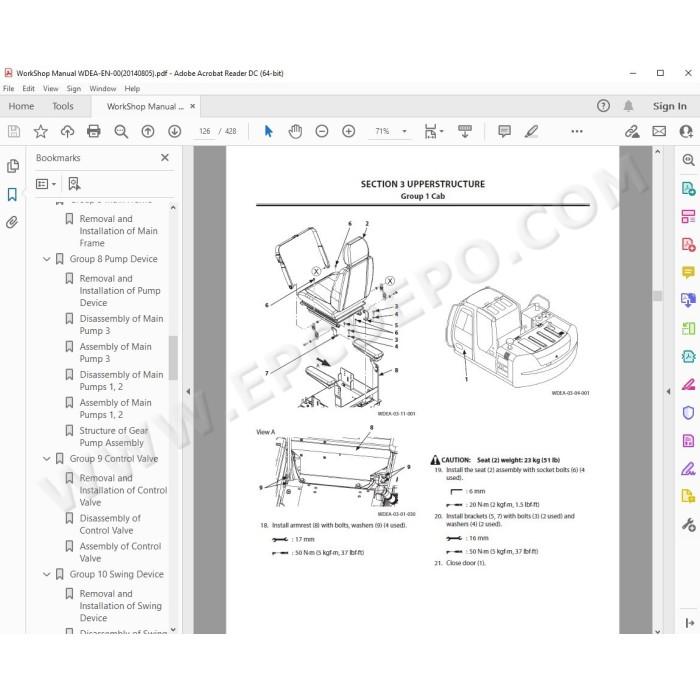Toggle the Bookmarks panel icon
Screen dimensions: 700x700
click(x=12, y=195)
